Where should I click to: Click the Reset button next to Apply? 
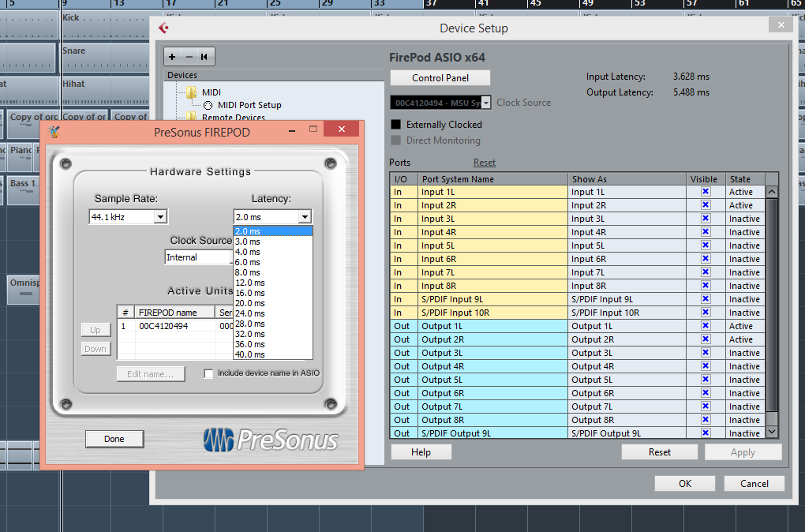(x=659, y=452)
